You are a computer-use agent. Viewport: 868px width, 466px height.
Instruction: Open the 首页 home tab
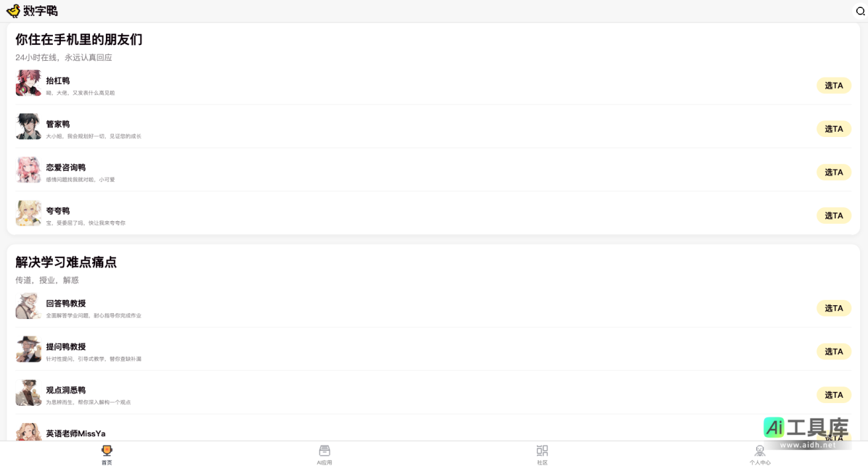coord(107,454)
